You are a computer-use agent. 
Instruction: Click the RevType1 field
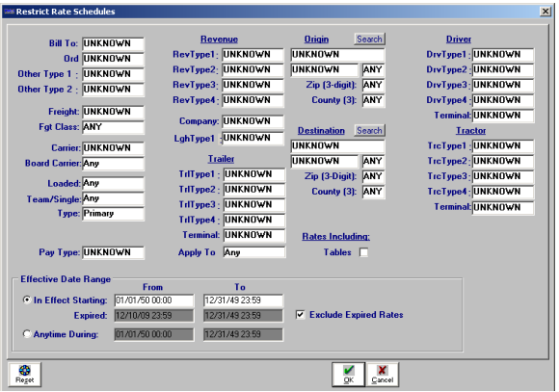(x=253, y=55)
